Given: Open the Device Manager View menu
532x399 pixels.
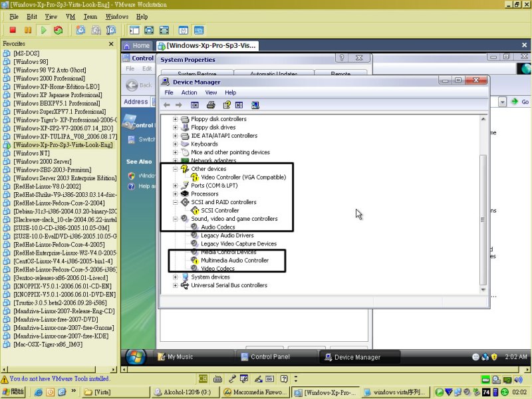Looking at the screenshot, I should (211, 92).
